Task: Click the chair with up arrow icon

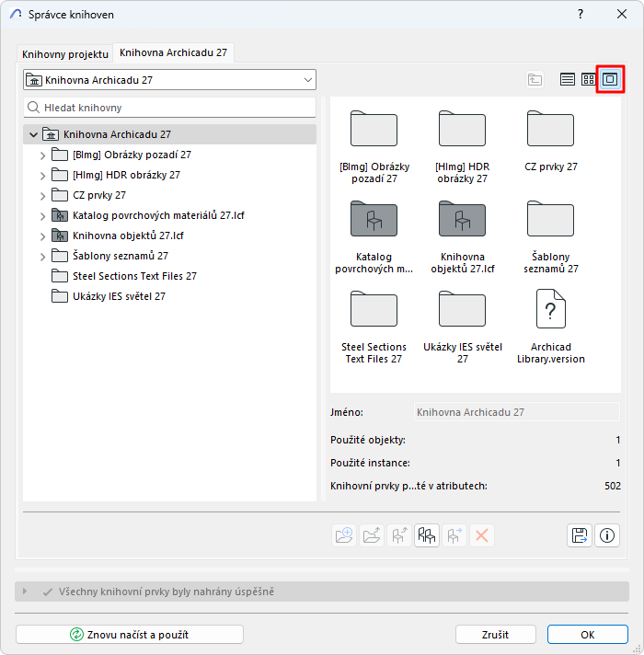Action: (399, 535)
